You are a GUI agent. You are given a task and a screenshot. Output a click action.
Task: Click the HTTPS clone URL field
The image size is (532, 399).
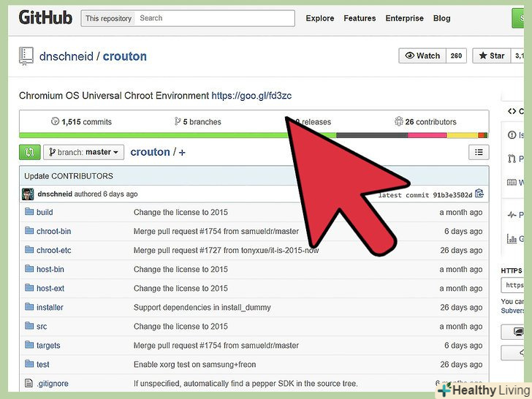tap(513, 285)
